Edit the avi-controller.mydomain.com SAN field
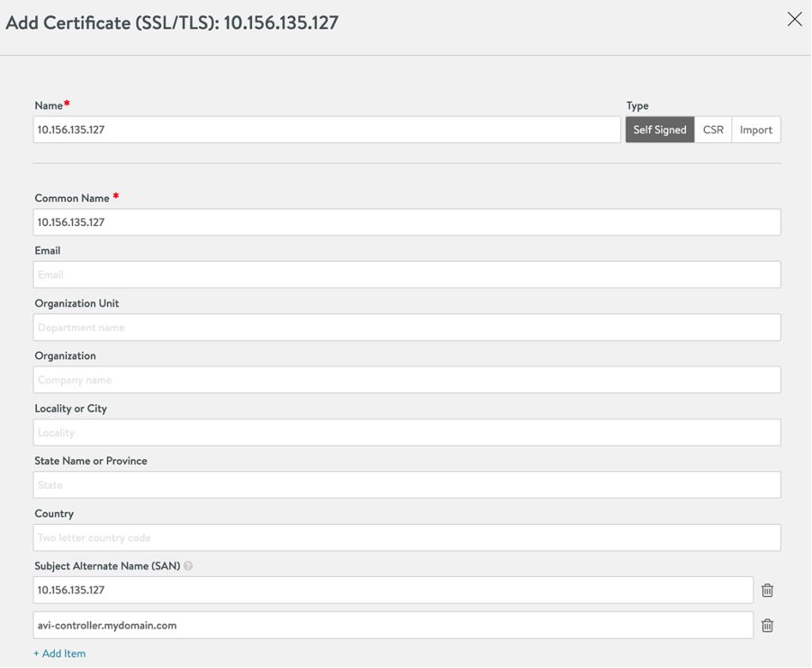This screenshot has width=812, height=668. point(393,626)
